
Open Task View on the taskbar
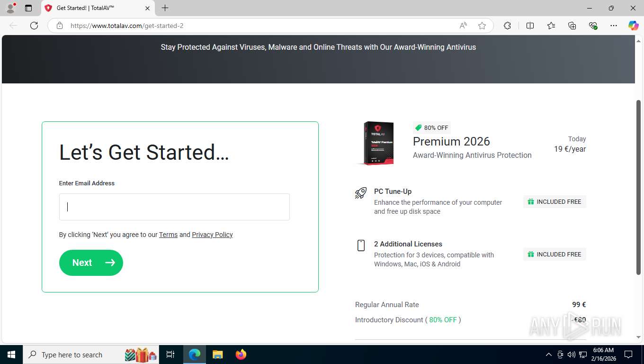(170, 355)
